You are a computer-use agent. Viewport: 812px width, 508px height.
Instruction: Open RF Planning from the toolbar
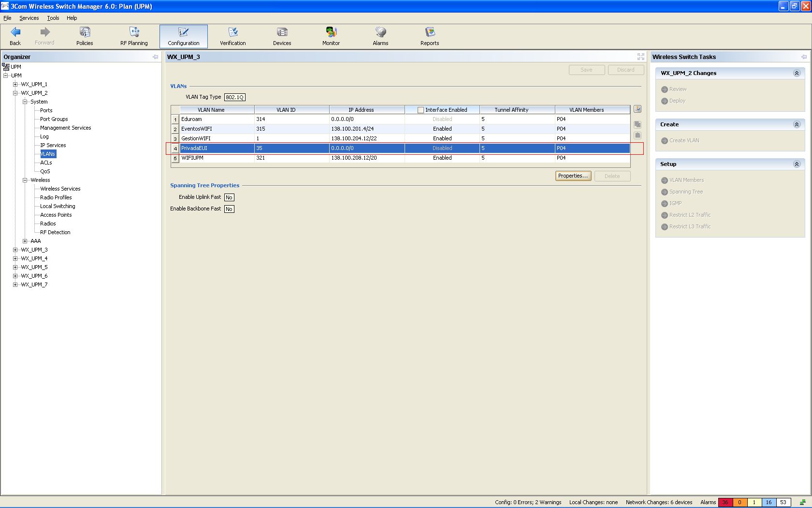tap(134, 37)
